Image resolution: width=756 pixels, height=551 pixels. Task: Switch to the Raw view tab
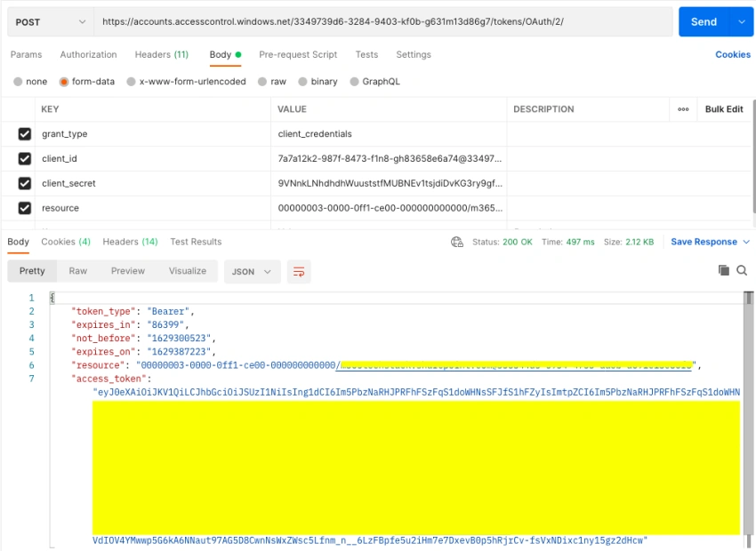click(x=78, y=271)
